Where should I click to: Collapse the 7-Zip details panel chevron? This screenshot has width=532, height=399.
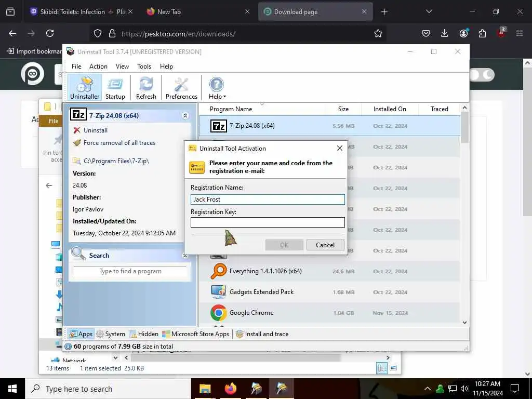pyautogui.click(x=185, y=116)
